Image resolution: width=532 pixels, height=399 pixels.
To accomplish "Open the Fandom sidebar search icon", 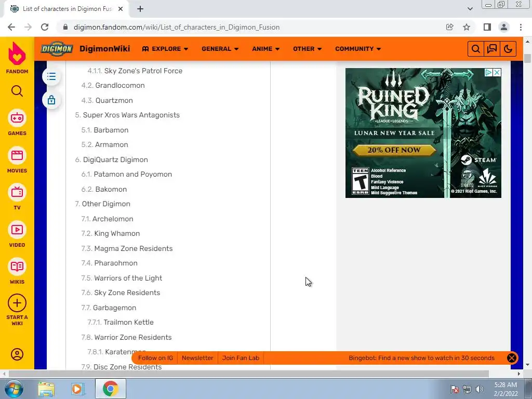I will click(x=17, y=91).
